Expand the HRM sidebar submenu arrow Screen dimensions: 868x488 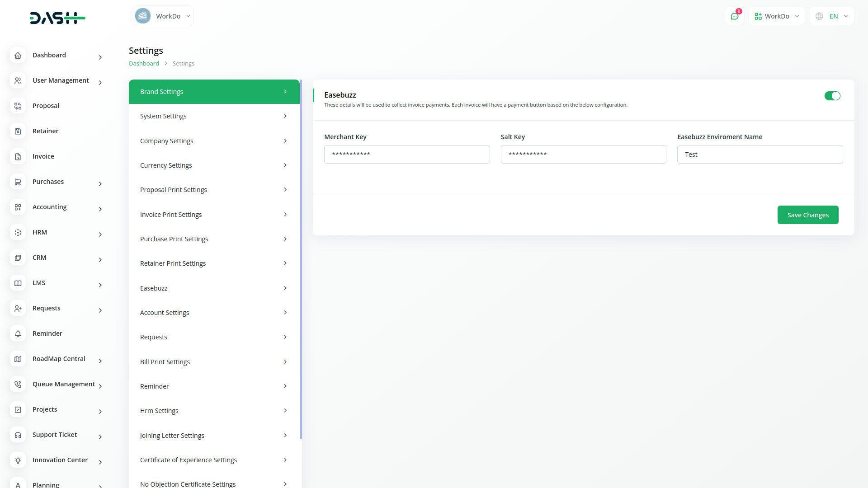[100, 235]
